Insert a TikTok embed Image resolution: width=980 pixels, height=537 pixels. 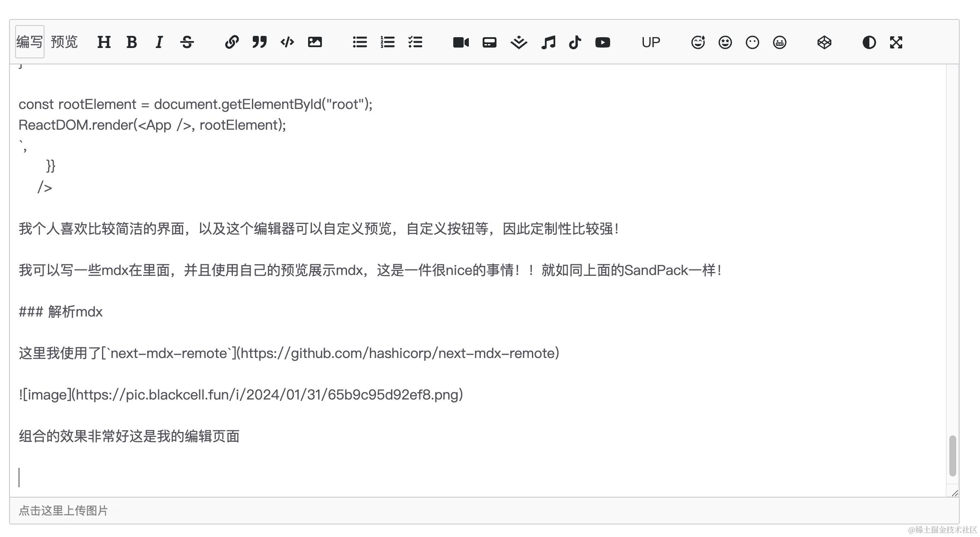coord(575,42)
